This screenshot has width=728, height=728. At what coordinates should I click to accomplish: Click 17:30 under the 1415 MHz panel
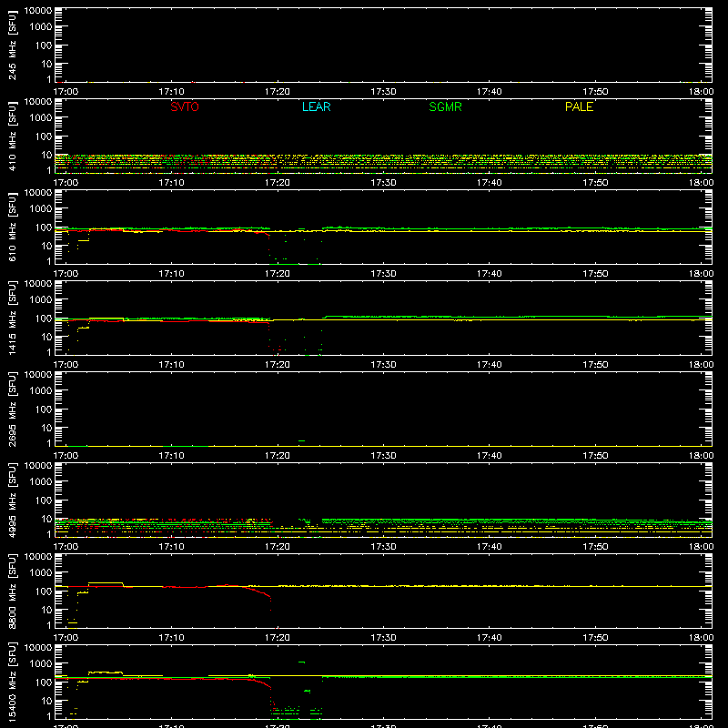coord(383,365)
